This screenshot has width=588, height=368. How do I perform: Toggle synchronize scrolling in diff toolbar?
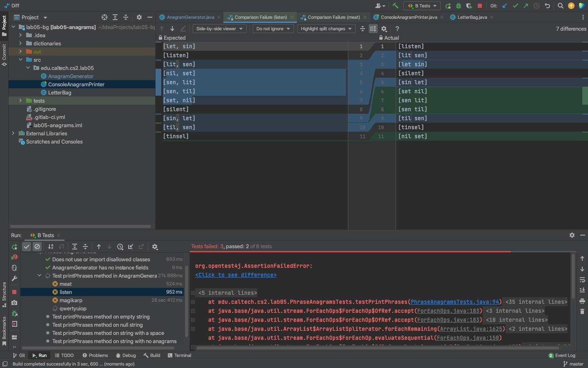(373, 29)
